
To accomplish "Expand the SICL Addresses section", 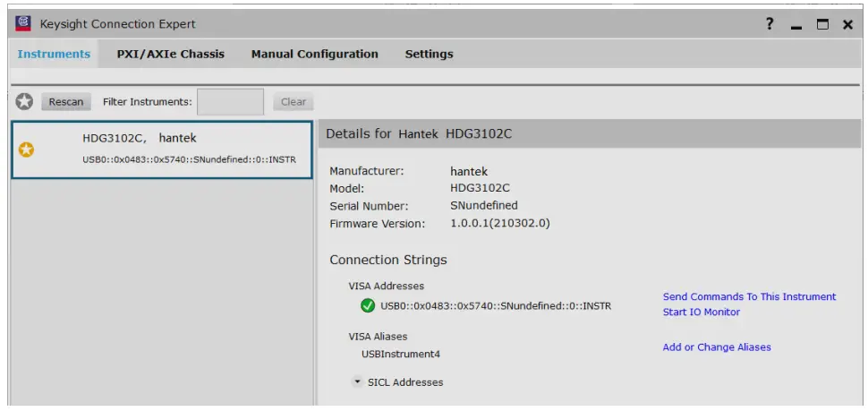I will click(x=358, y=381).
